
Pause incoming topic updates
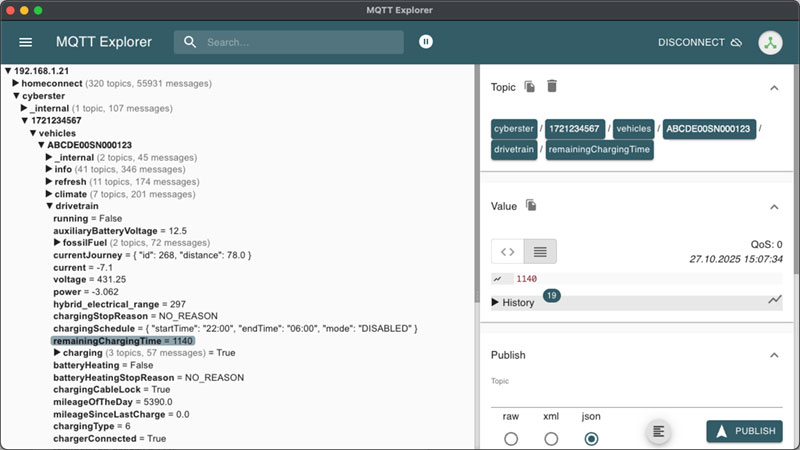427,42
